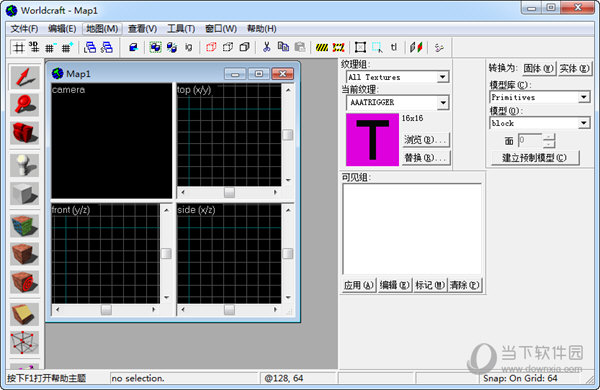Click the Carve toolbar icon
Screen dimensions: 600x390
(133, 47)
